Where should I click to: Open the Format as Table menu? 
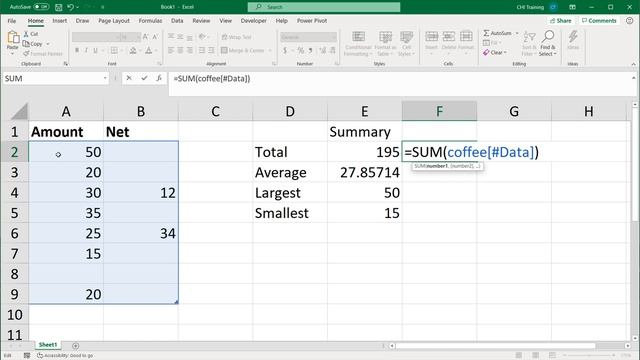click(x=385, y=44)
